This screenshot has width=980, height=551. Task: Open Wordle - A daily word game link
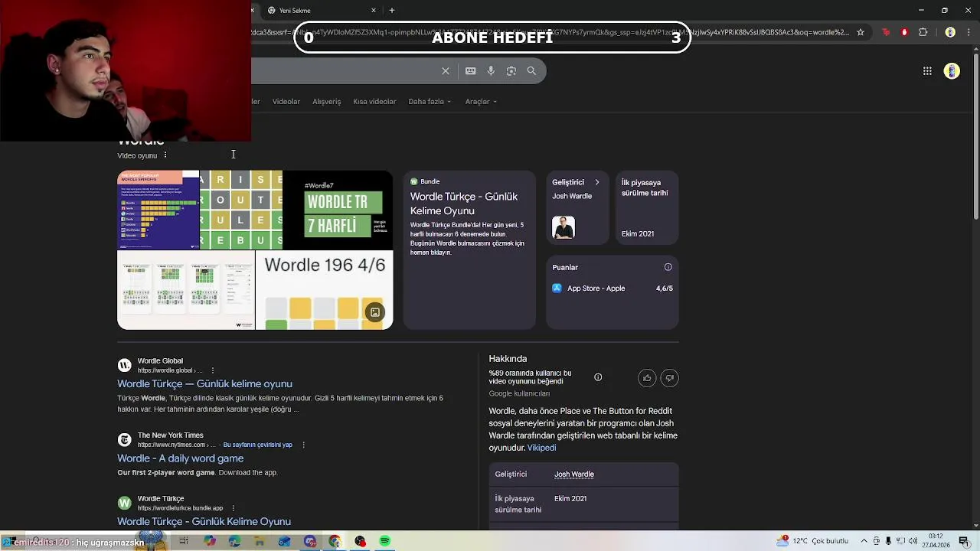pos(180,458)
